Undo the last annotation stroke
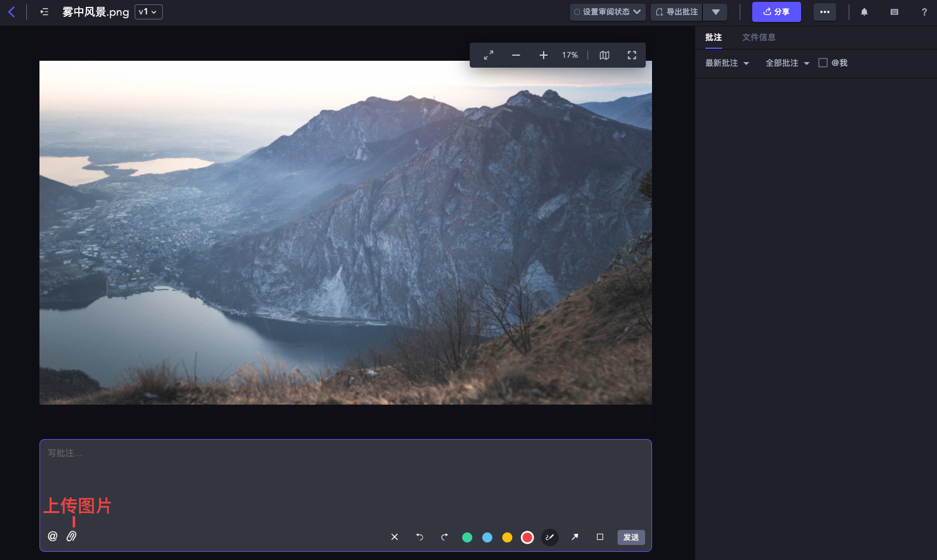Viewport: 937px width, 560px height. [420, 537]
